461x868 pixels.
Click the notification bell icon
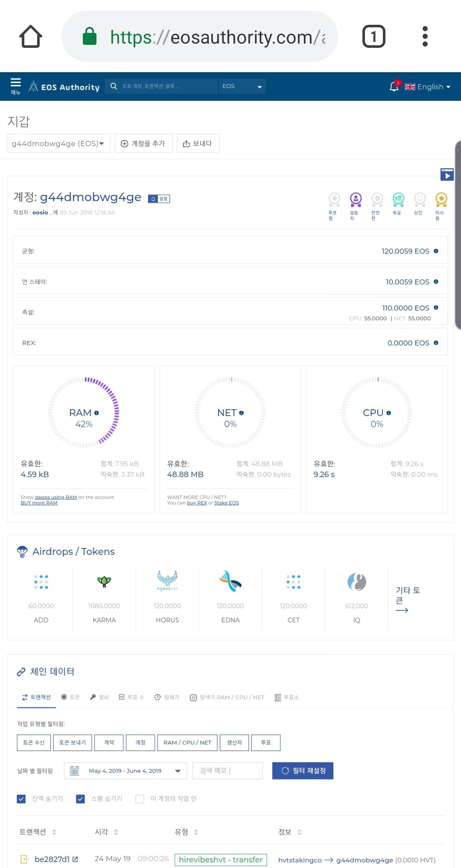(394, 87)
